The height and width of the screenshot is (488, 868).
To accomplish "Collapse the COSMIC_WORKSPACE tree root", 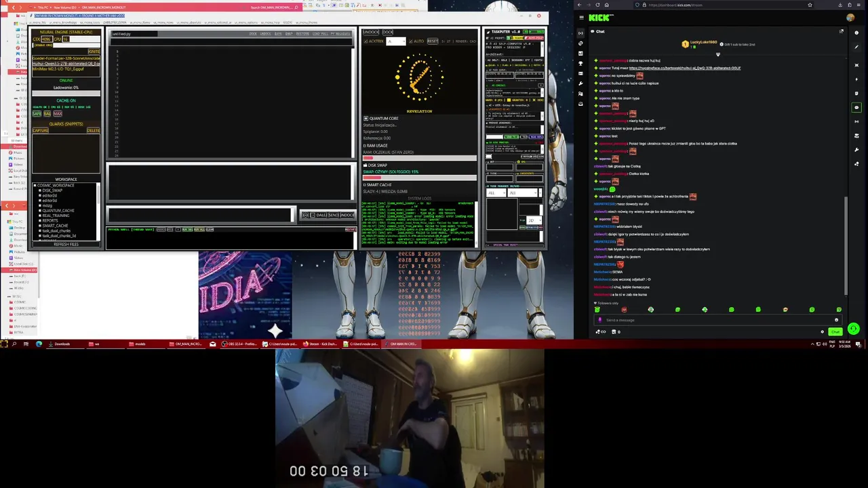I will [35, 185].
